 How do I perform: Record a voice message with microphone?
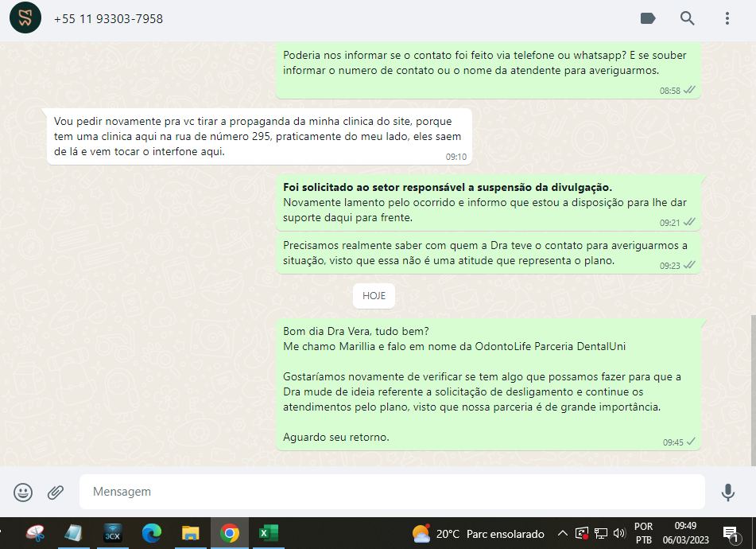(x=727, y=492)
